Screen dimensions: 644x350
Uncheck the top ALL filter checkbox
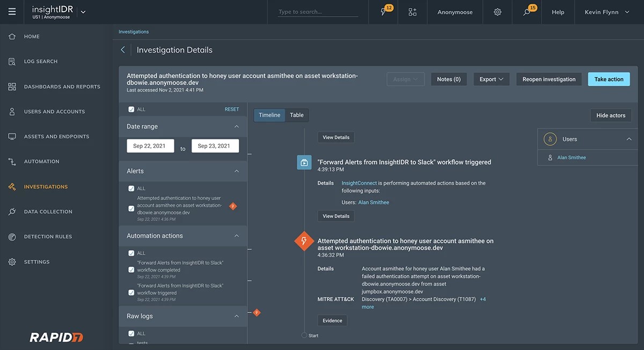pyautogui.click(x=131, y=109)
